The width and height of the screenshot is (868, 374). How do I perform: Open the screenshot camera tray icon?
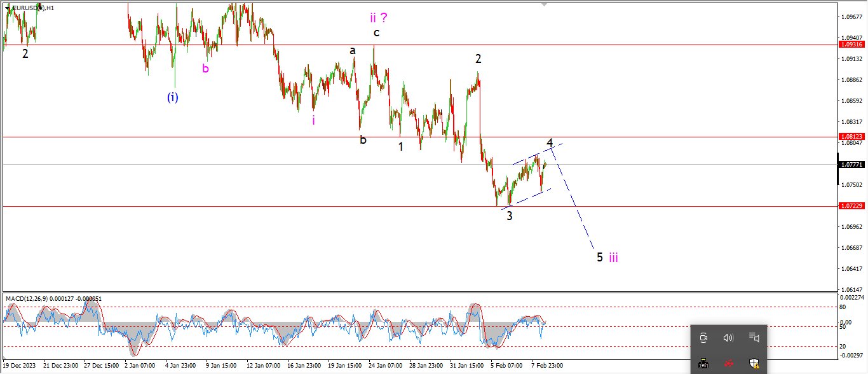[703, 364]
